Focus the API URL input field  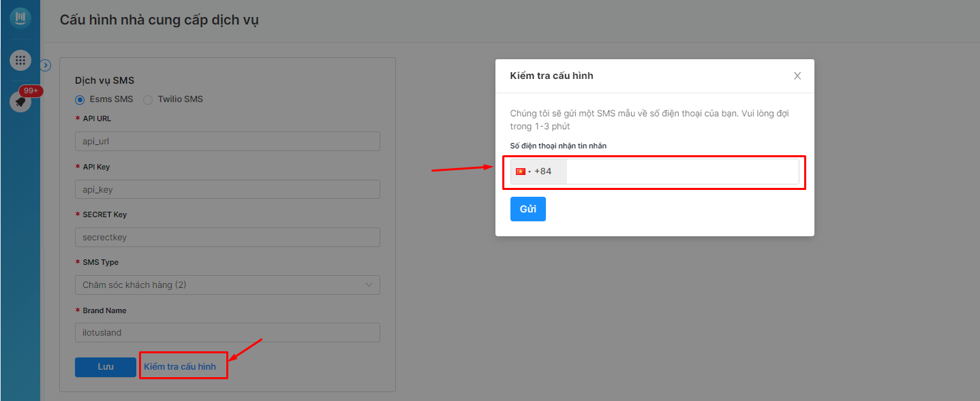coord(228,142)
